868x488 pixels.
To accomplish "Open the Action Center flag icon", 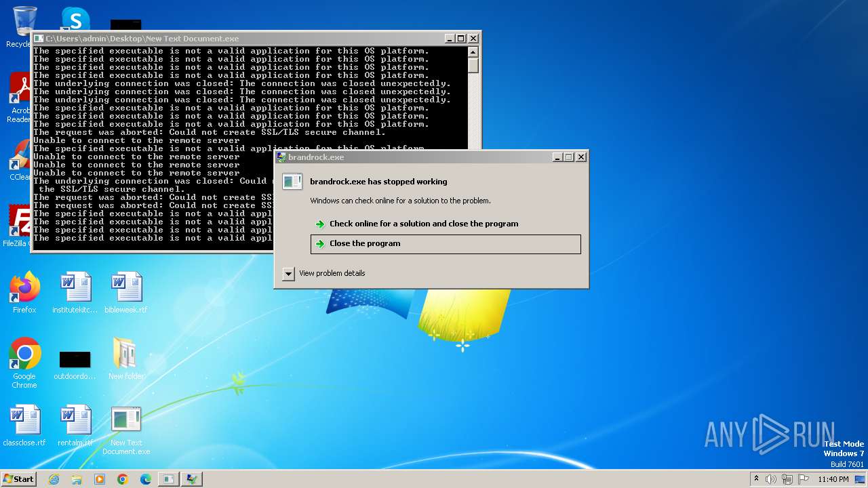I will (x=804, y=479).
